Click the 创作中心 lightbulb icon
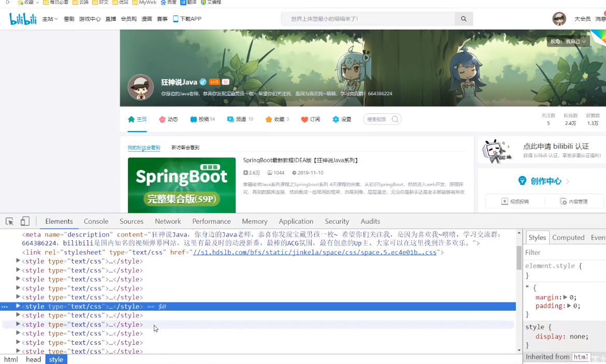 522,181
